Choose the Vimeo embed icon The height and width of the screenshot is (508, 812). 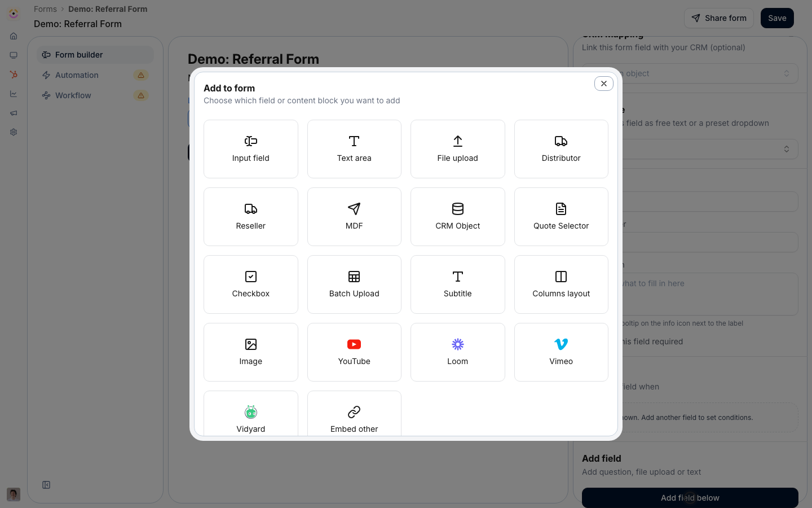coord(561,344)
